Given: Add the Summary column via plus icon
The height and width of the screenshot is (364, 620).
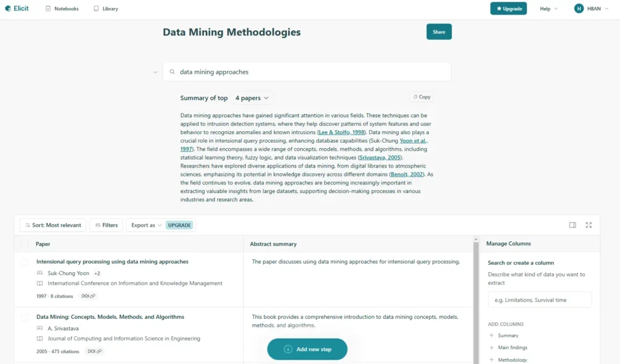Looking at the screenshot, I should [492, 336].
